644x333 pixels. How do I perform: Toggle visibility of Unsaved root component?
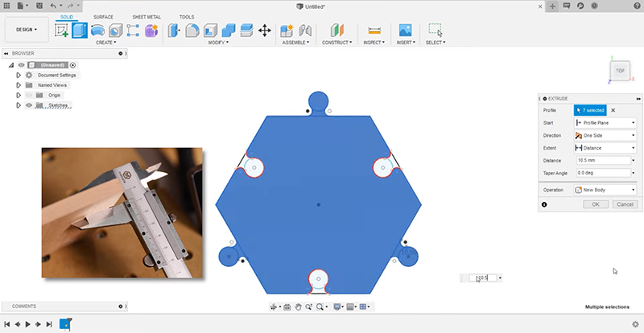click(22, 64)
